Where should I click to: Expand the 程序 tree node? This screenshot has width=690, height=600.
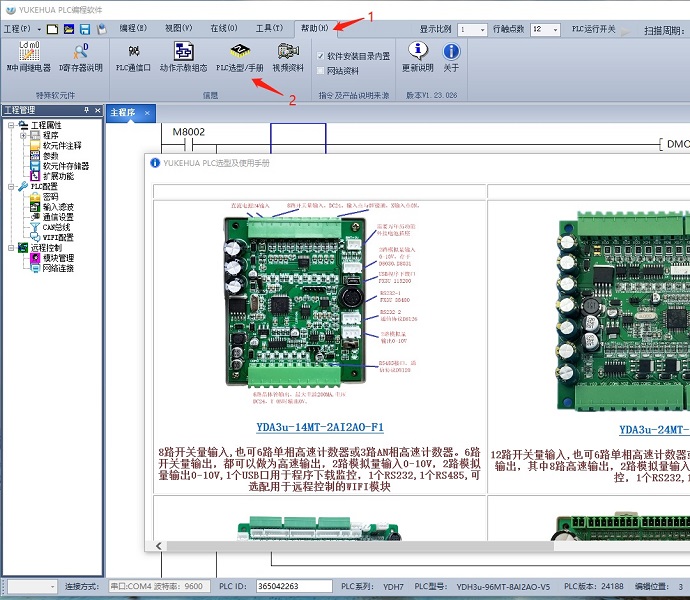[x=23, y=135]
